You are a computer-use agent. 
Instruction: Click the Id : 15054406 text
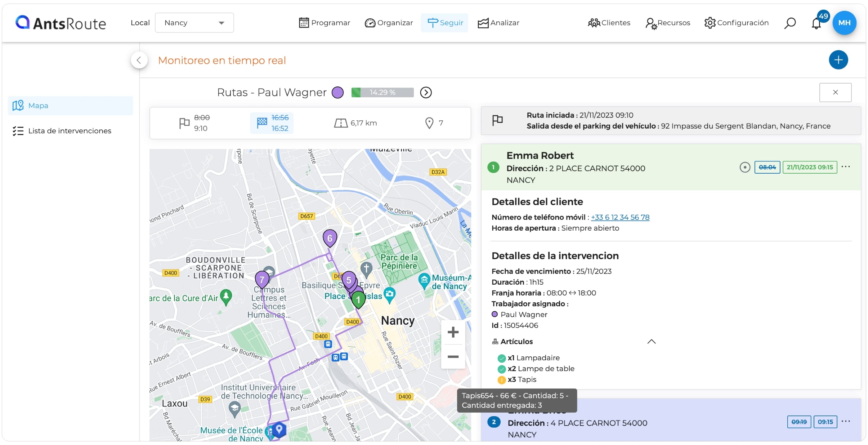515,325
